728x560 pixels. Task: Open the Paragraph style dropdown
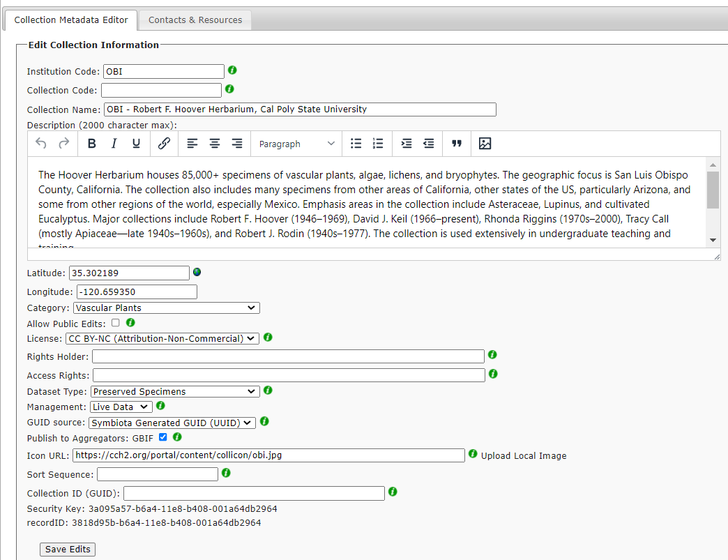296,144
